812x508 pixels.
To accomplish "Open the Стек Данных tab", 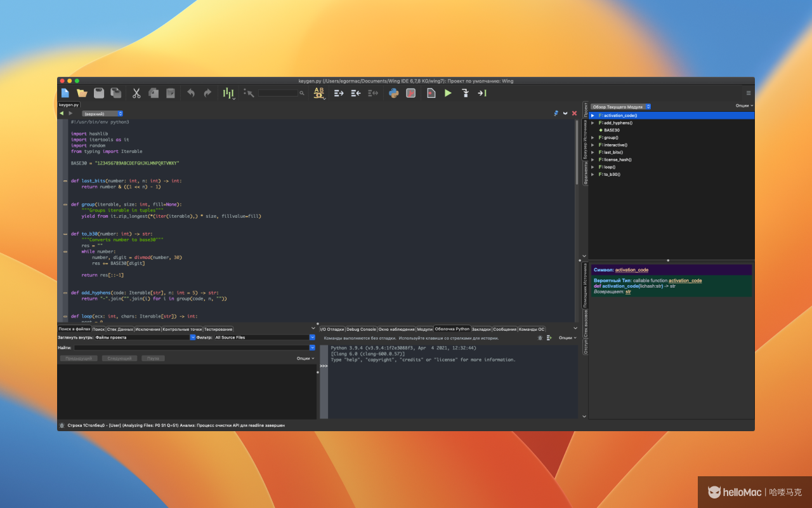I will click(x=121, y=330).
